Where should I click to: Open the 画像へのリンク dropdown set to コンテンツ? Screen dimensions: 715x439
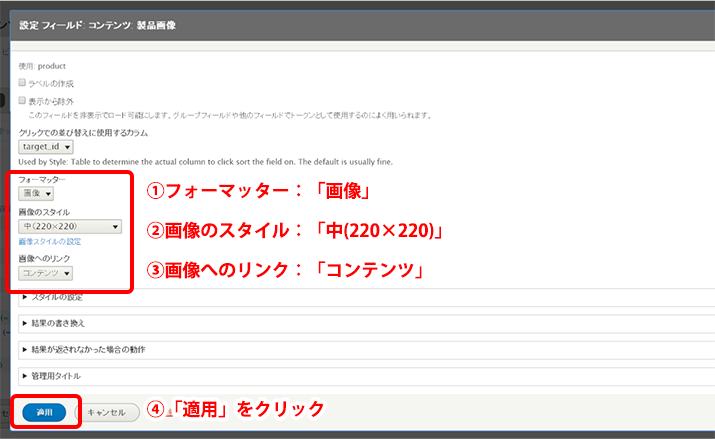click(46, 273)
